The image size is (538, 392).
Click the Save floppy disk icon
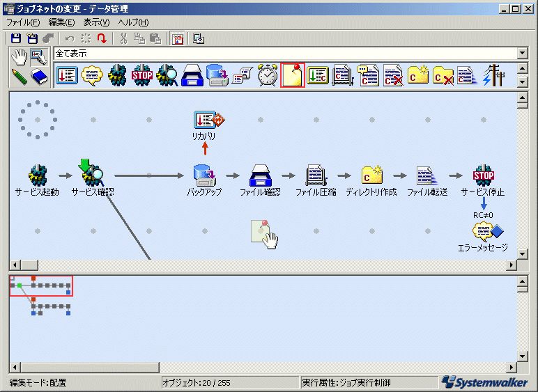point(16,38)
